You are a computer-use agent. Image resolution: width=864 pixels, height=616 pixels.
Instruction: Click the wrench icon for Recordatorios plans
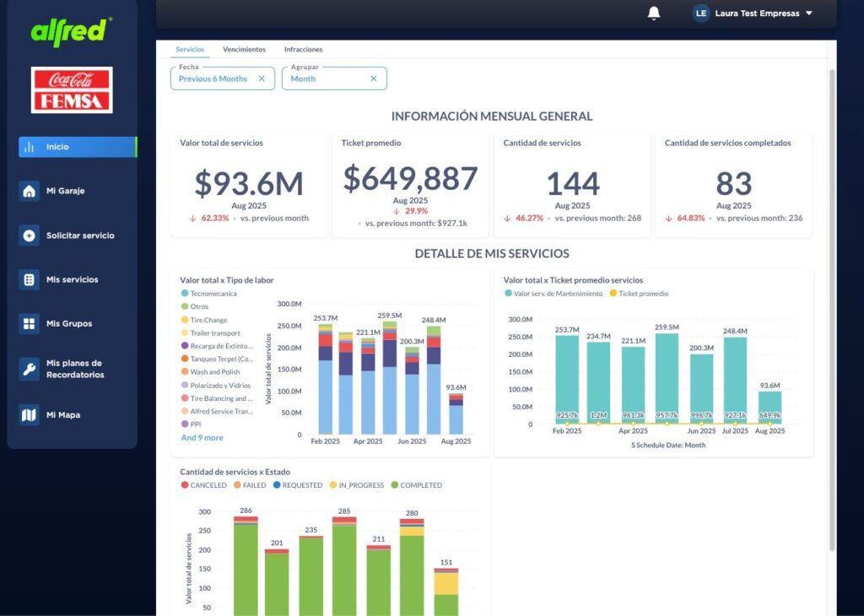tap(30, 369)
